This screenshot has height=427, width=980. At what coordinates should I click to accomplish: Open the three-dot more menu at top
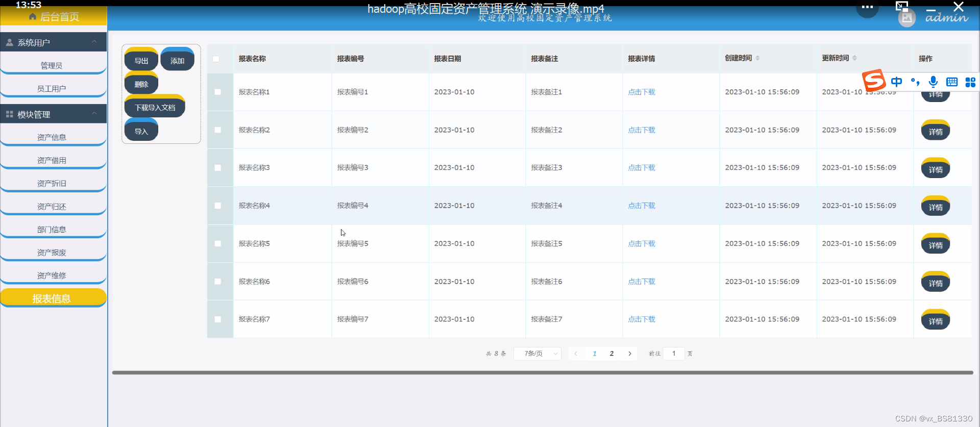(867, 7)
